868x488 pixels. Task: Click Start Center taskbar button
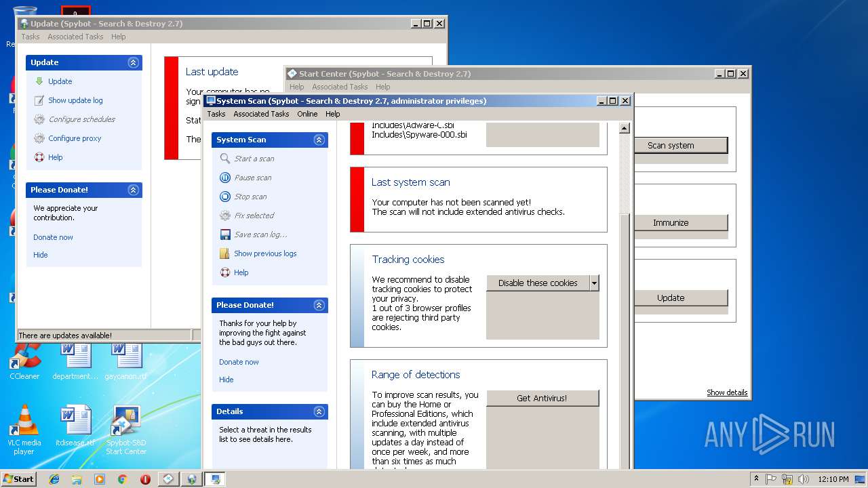point(169,479)
